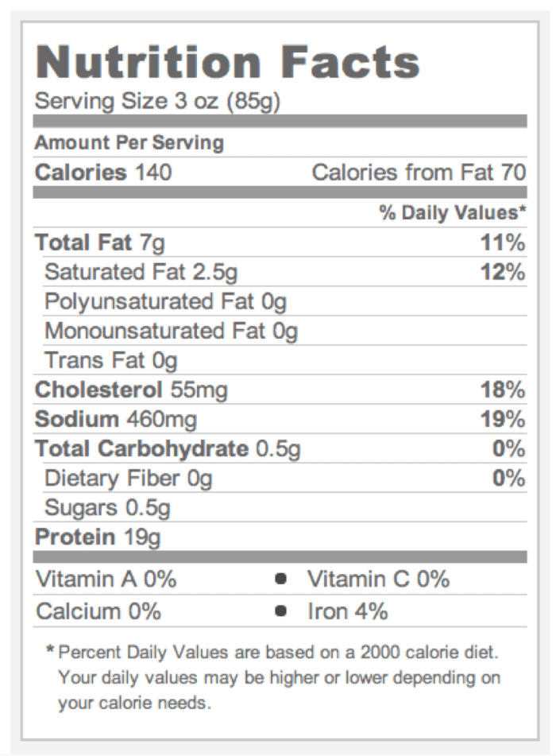This screenshot has height=756, width=556.
Task: Select the Sugars 0.5g row
Action: click(107, 507)
